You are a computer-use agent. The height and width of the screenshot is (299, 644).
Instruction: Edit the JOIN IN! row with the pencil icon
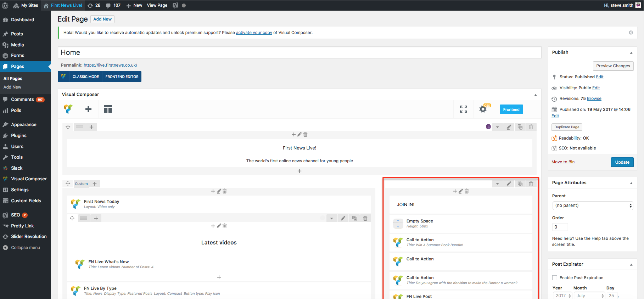click(509, 184)
